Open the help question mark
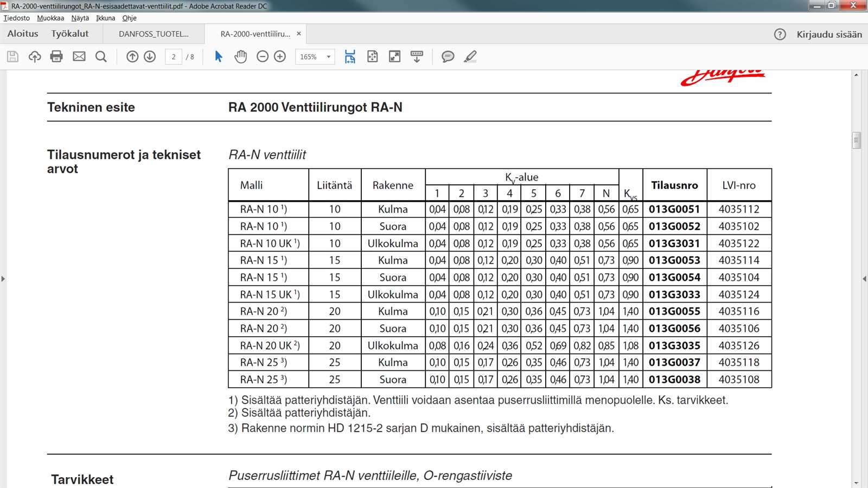 pyautogui.click(x=780, y=34)
